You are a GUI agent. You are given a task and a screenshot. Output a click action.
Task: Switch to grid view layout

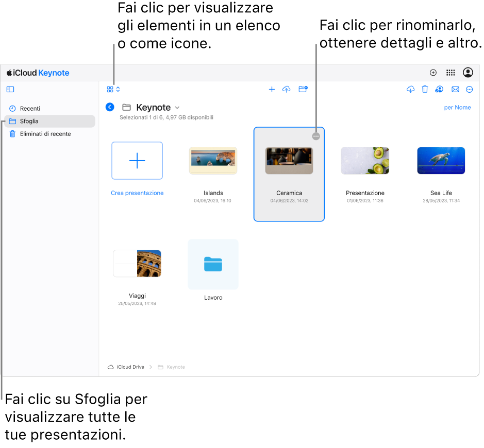pyautogui.click(x=110, y=89)
